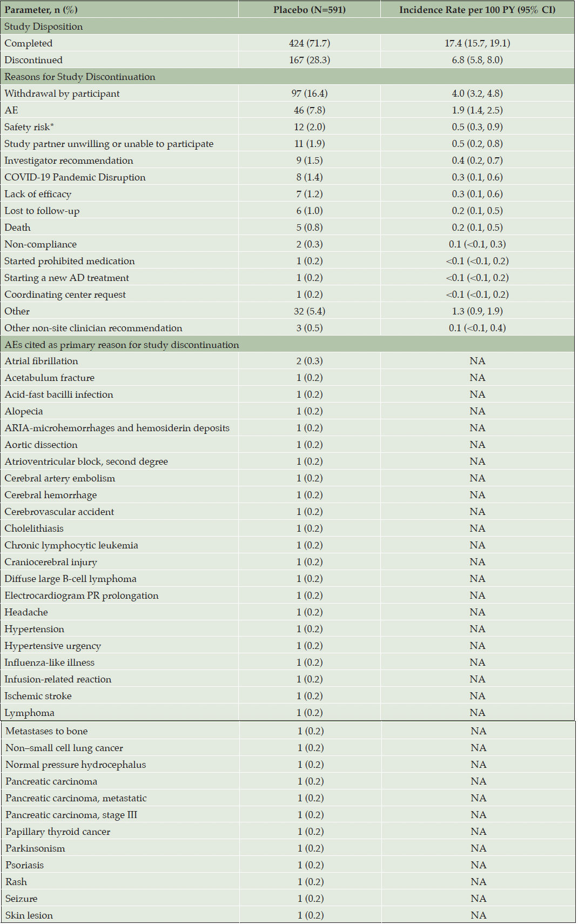Select the 'Parameter, n (%)' column header
Viewport: 578px width, 924px height.
click(x=41, y=10)
